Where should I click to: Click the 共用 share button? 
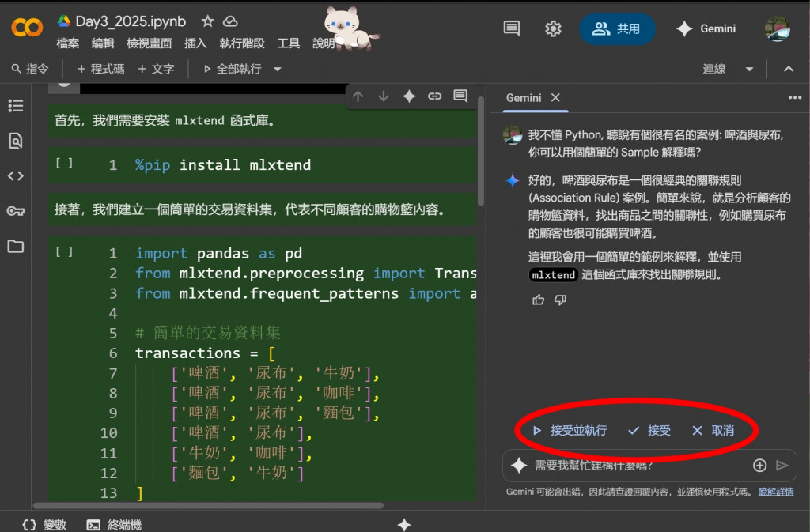point(617,28)
